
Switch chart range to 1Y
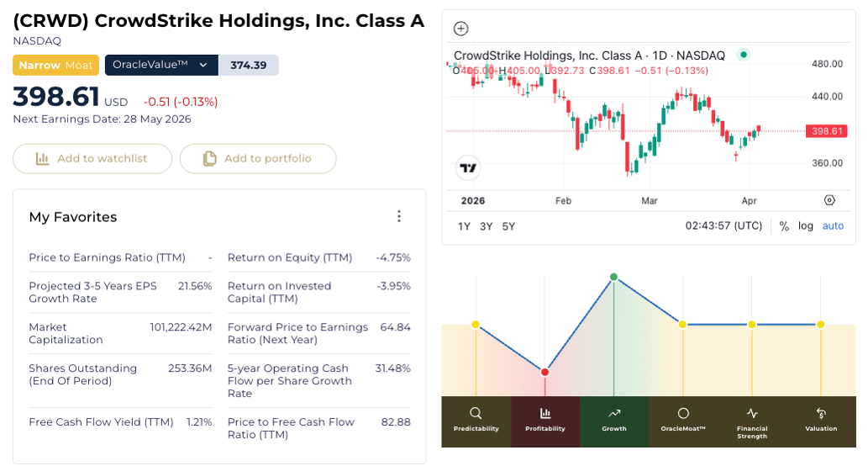point(464,225)
